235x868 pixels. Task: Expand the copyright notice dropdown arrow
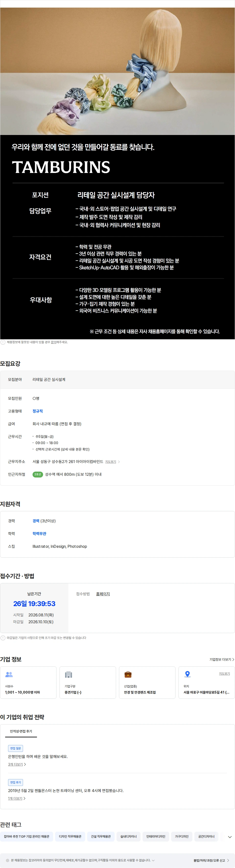(153, 860)
